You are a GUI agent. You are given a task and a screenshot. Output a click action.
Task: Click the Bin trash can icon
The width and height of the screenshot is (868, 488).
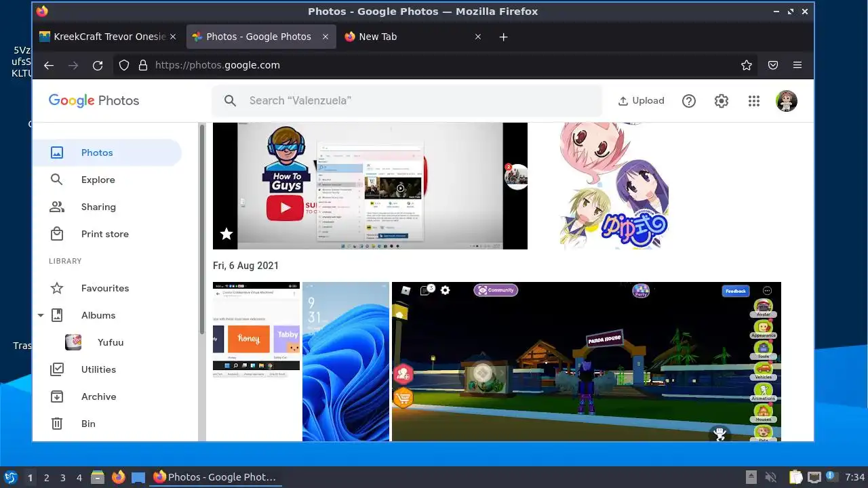pyautogui.click(x=57, y=424)
